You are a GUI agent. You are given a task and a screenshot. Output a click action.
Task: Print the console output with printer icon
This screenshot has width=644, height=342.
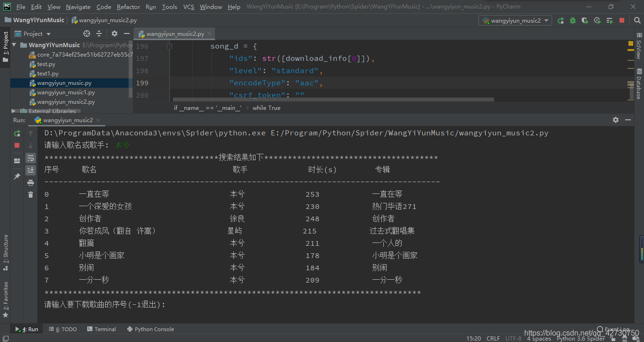pyautogui.click(x=31, y=182)
